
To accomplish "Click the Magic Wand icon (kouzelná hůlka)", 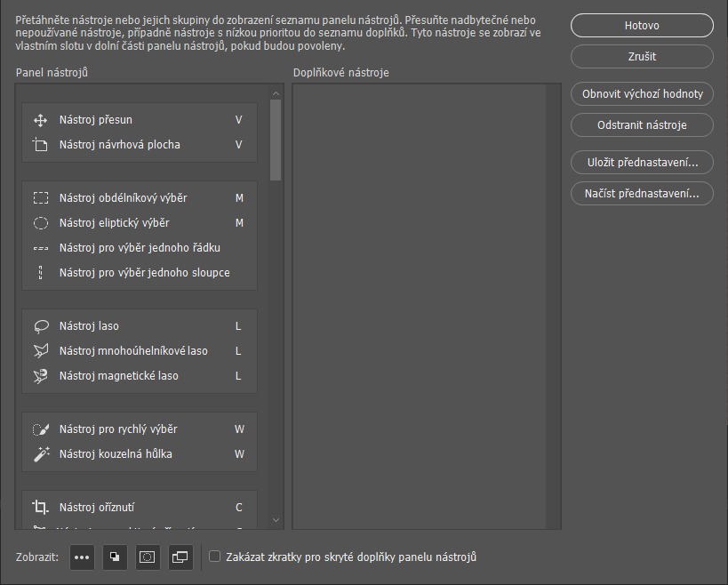I will tap(41, 454).
